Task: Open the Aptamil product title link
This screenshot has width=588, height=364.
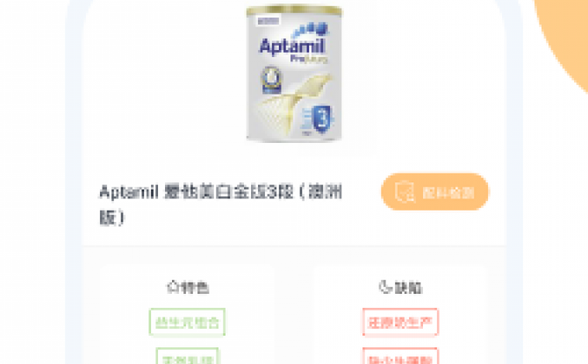Action: [x=221, y=204]
